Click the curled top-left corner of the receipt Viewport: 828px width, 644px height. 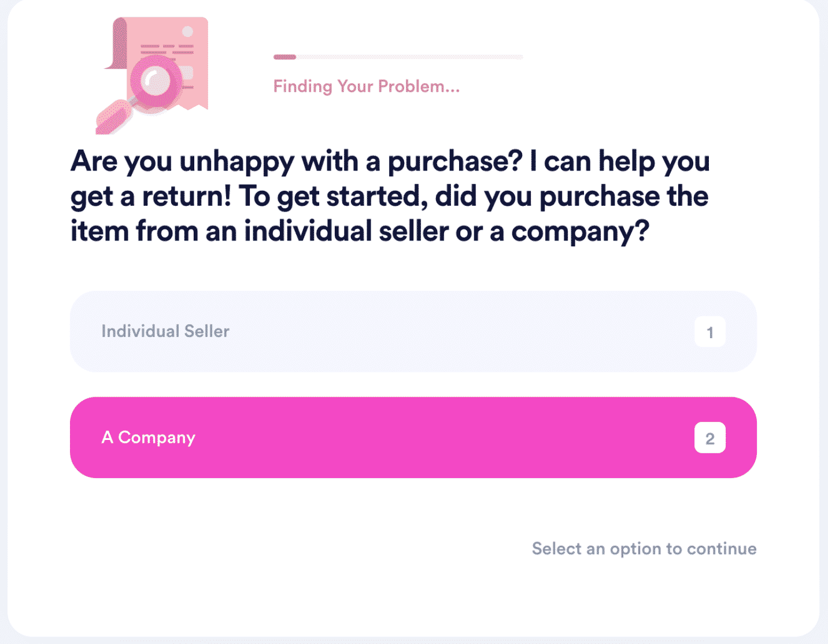click(116, 43)
